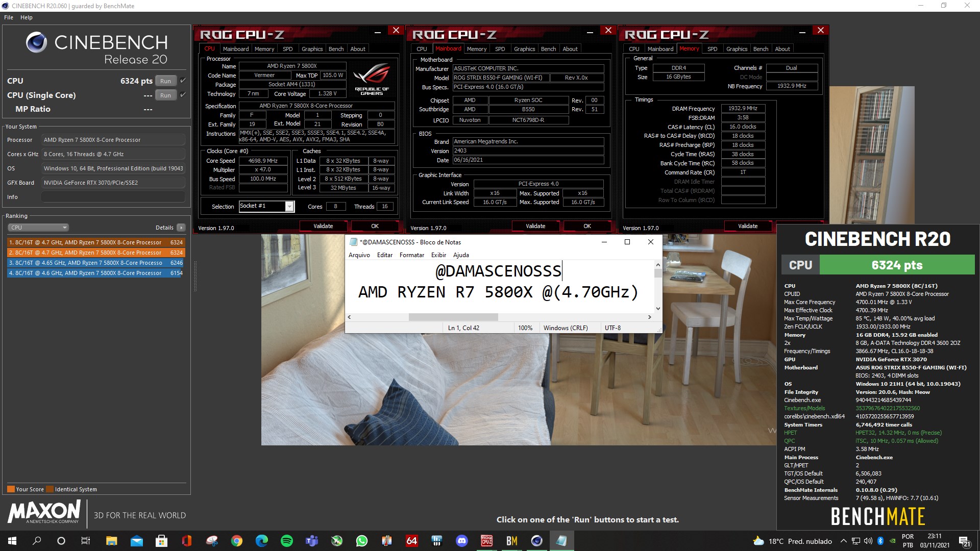This screenshot has height=551, width=980.
Task: Click Notepad vertical scroll down arrow
Action: (x=658, y=308)
